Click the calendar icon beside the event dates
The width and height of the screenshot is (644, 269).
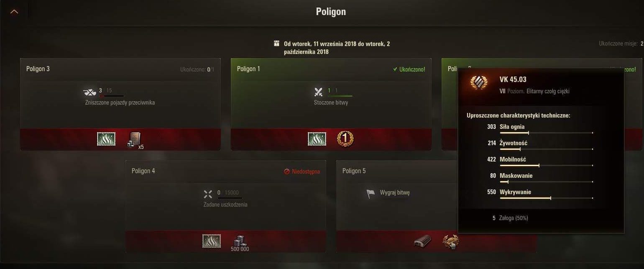click(x=276, y=44)
